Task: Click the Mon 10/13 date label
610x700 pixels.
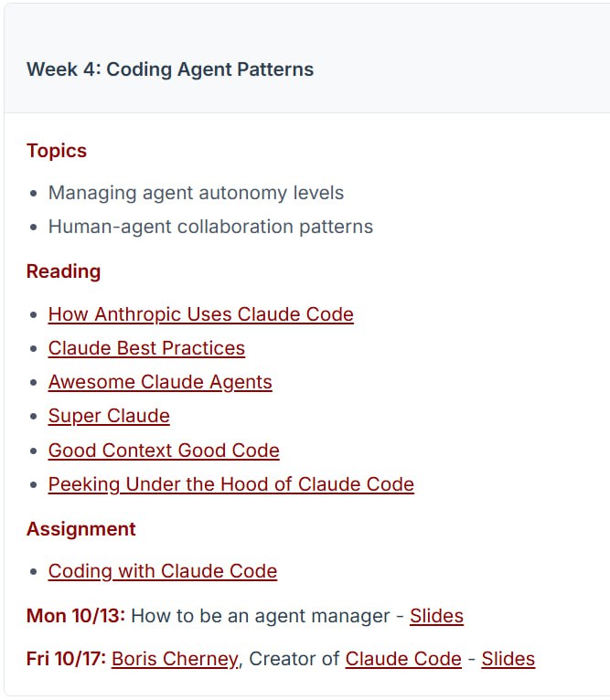Action: tap(75, 616)
